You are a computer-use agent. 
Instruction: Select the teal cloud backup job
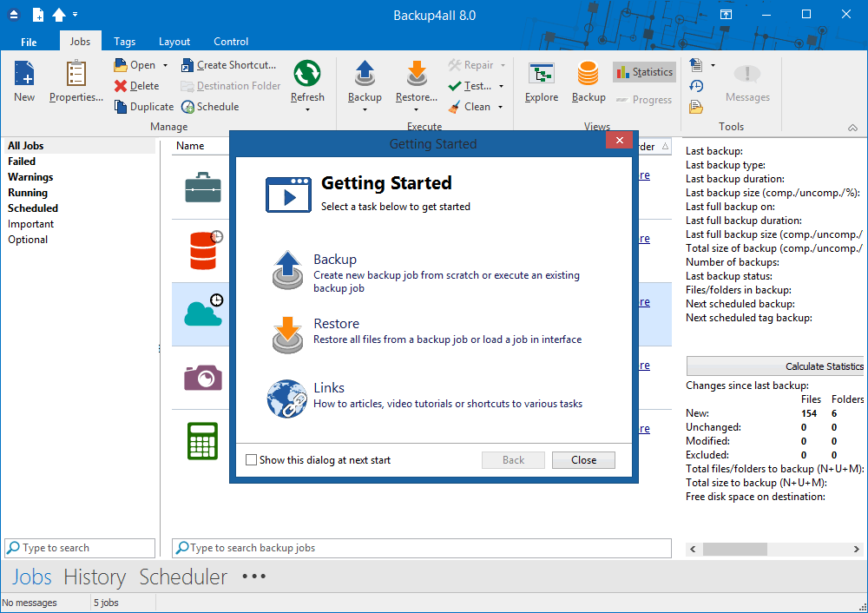pos(203,310)
